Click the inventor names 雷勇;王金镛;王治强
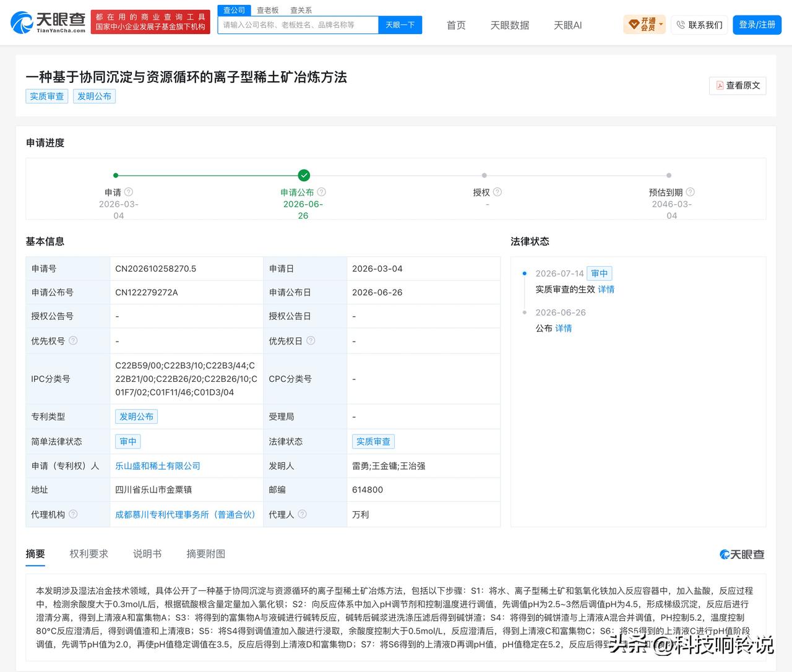This screenshot has height=672, width=792. (389, 465)
